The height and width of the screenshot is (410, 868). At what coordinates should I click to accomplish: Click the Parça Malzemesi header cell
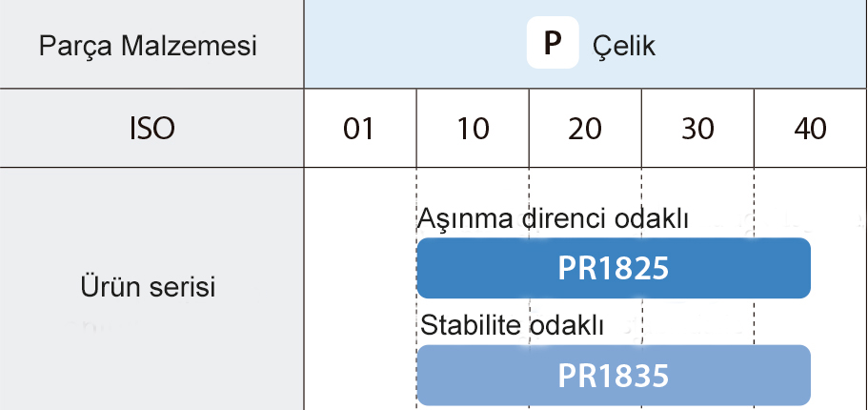pyautogui.click(x=149, y=46)
